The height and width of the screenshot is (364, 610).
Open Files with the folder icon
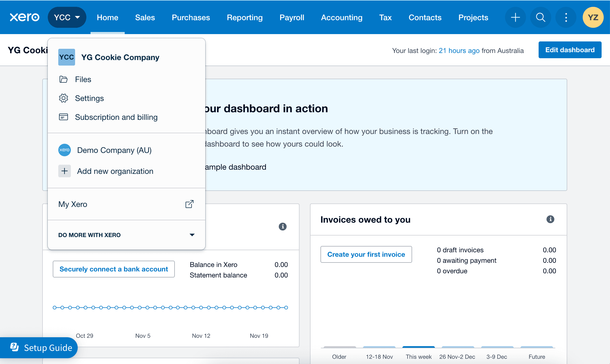point(63,79)
